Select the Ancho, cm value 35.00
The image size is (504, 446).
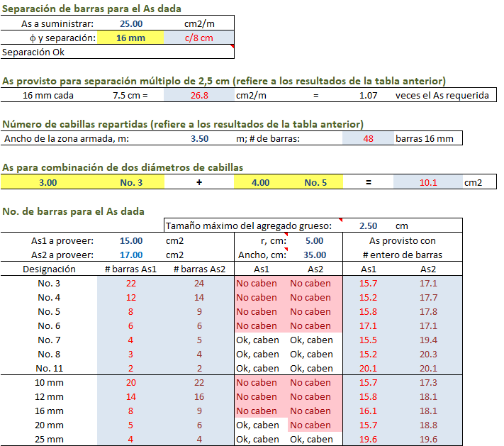click(315, 255)
